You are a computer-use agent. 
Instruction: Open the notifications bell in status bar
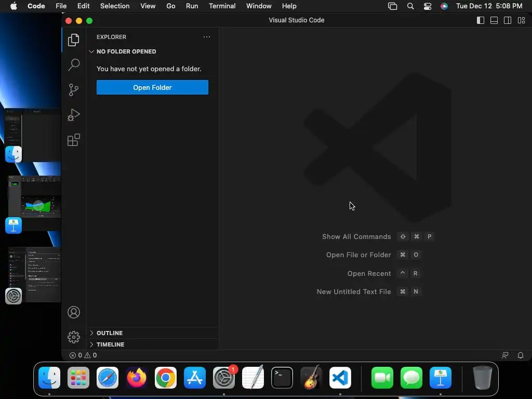(x=521, y=355)
